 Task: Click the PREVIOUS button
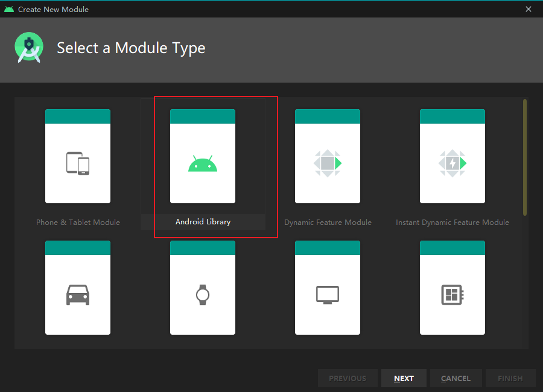point(348,378)
